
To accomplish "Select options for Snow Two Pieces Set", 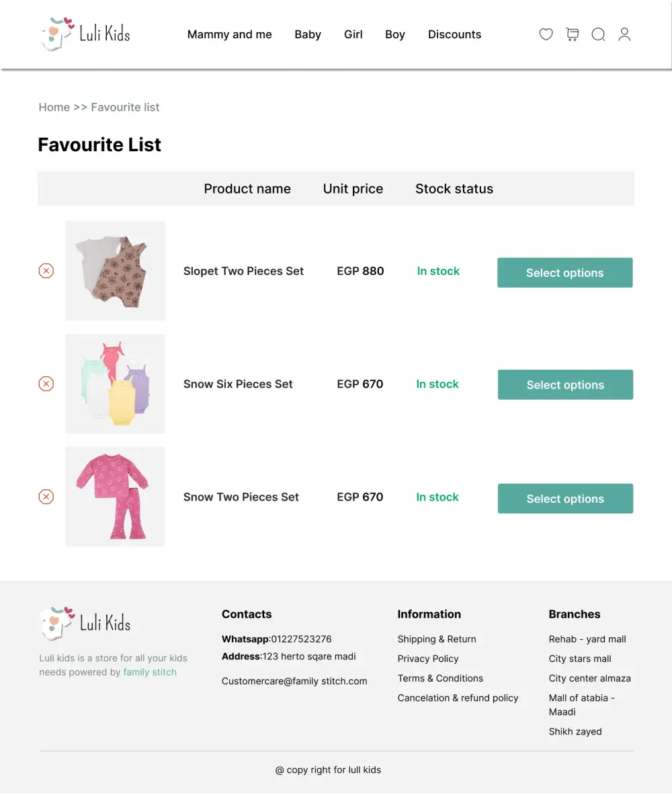I will click(564, 499).
